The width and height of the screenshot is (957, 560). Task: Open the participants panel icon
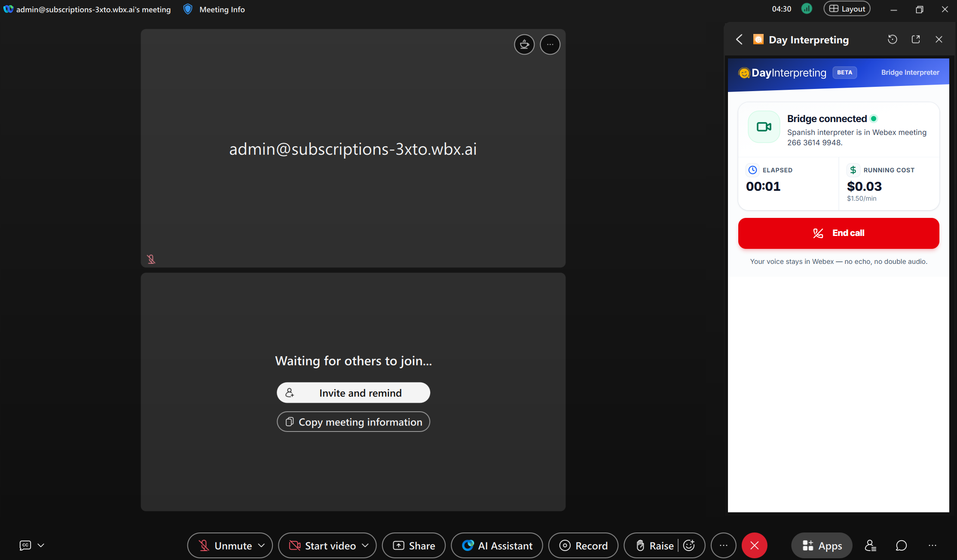coord(871,546)
